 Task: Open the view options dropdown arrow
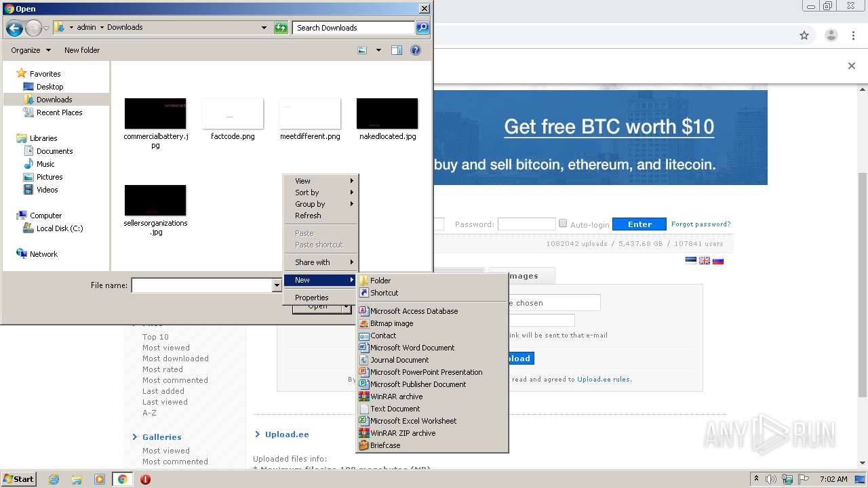378,50
